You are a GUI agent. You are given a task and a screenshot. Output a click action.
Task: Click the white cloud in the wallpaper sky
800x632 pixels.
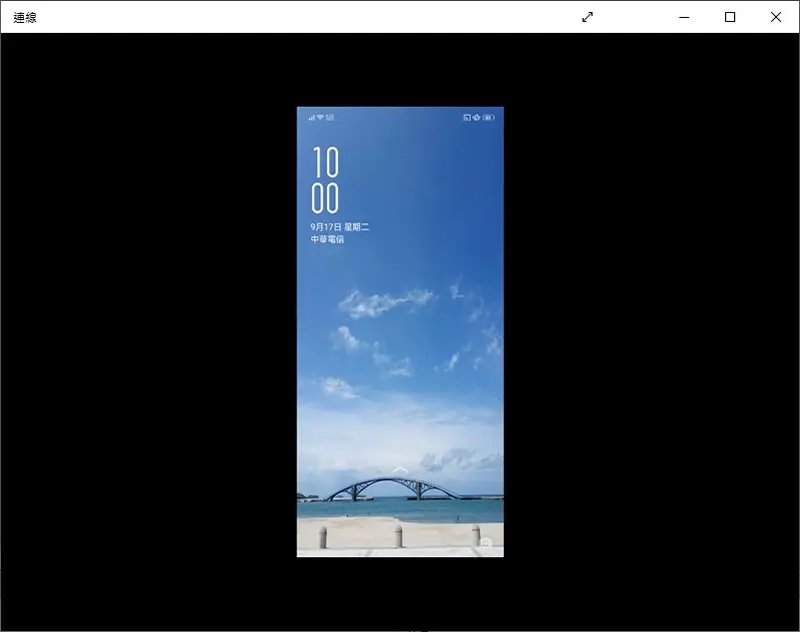[x=385, y=302]
